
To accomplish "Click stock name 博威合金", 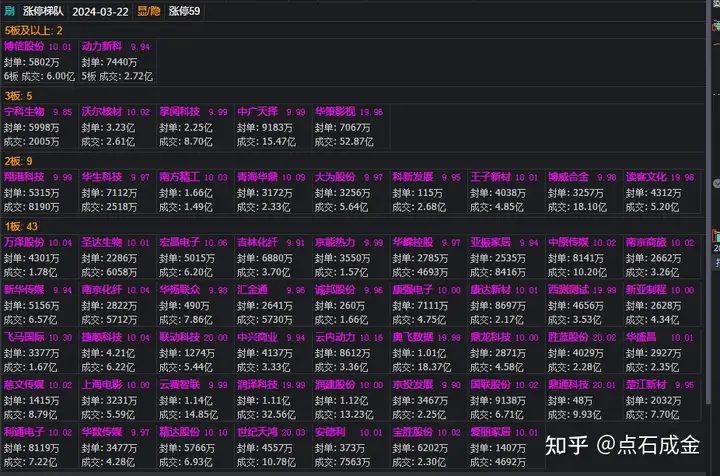I will point(568,177).
